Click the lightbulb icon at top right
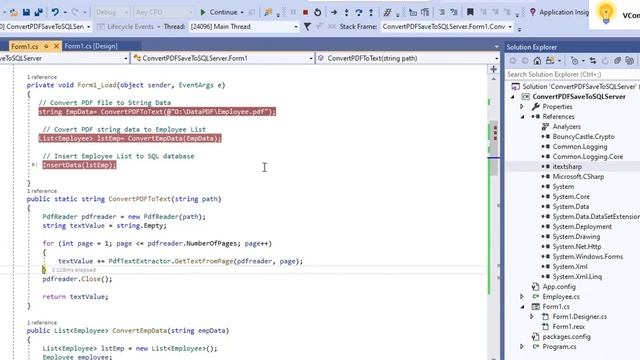Image resolution: width=640 pixels, height=360 pixels. [x=606, y=12]
